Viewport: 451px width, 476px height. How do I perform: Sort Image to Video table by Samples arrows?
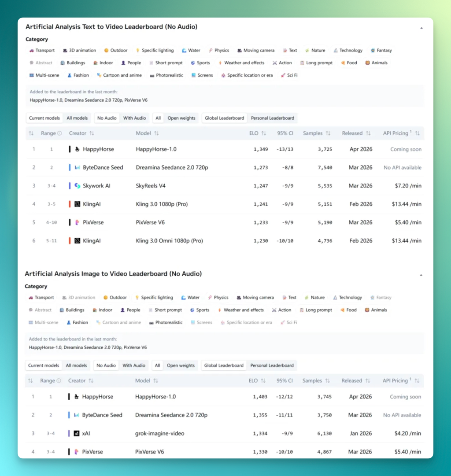pos(327,381)
